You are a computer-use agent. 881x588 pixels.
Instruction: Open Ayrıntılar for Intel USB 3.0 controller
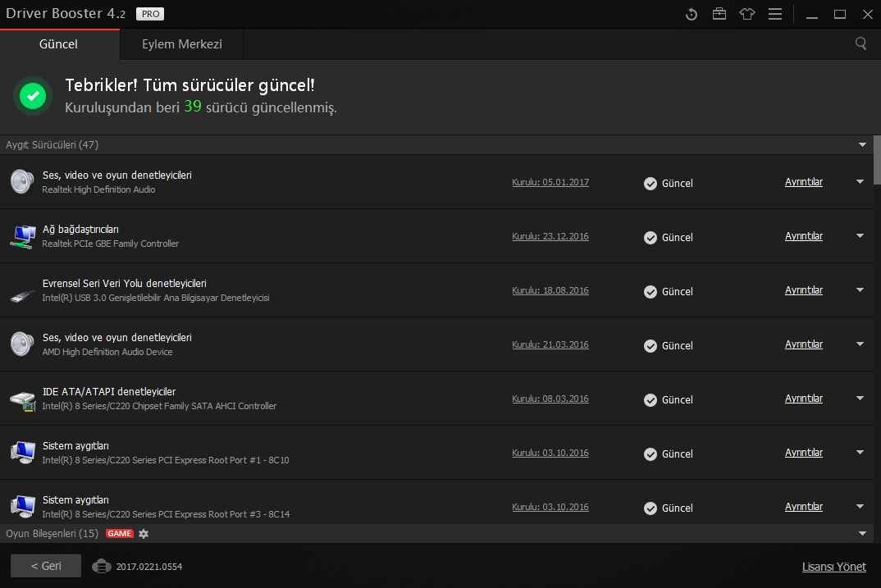[803, 290]
